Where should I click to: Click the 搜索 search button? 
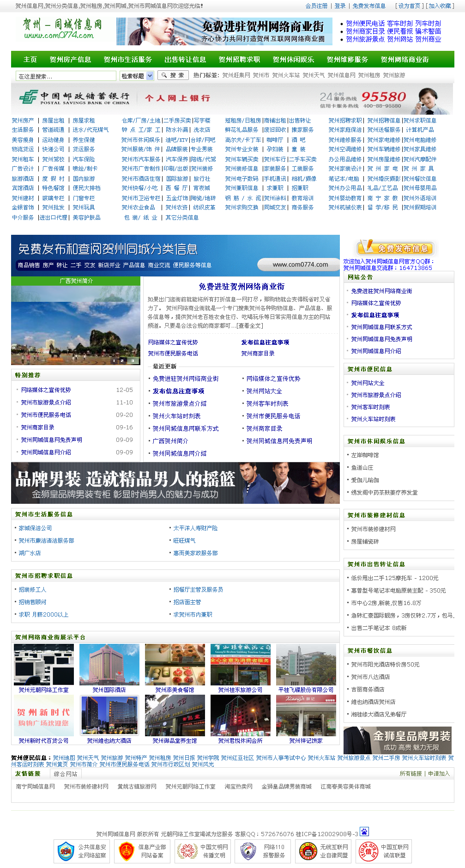click(173, 75)
